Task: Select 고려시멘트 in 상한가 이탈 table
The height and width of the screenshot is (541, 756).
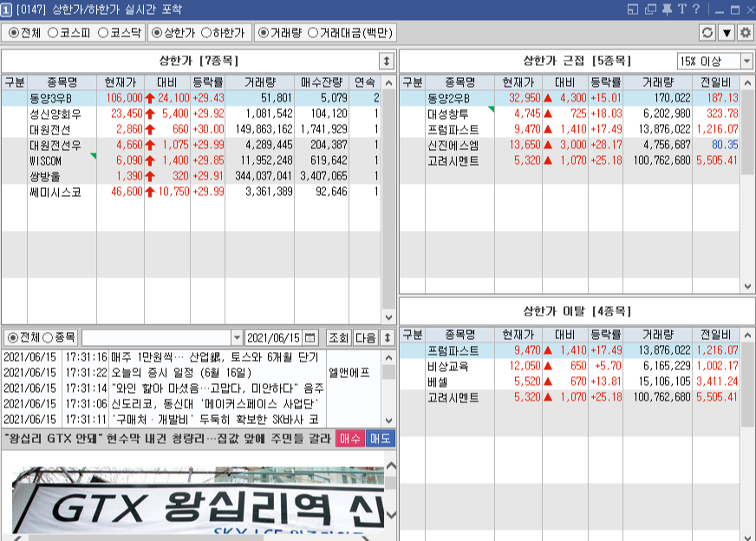Action: [570, 397]
